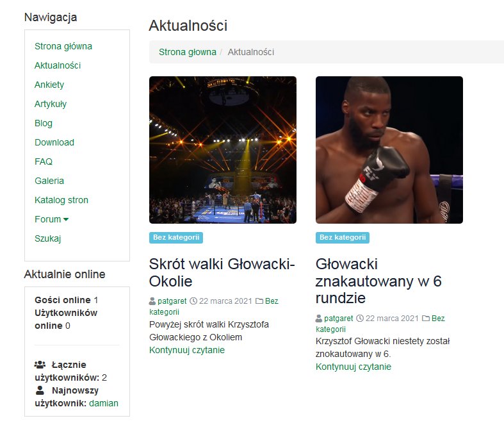Open the boxing arena thumbnail image
504x423 pixels.
[x=223, y=150]
